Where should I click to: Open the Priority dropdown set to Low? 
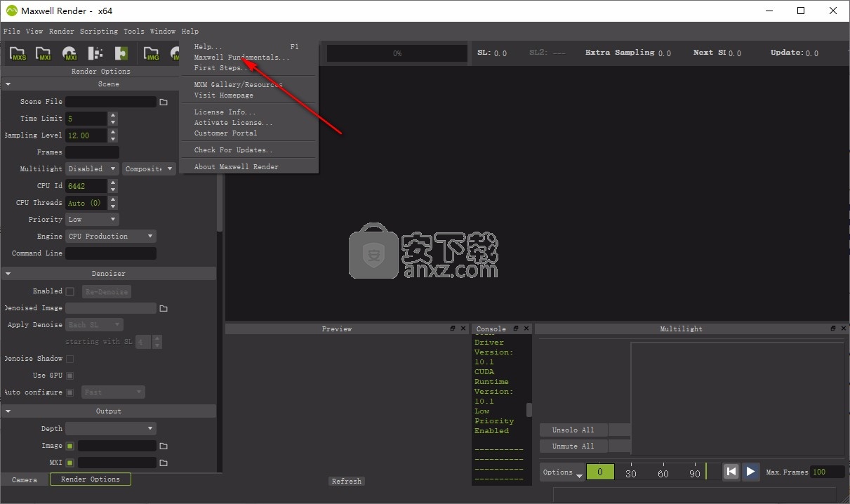click(92, 220)
